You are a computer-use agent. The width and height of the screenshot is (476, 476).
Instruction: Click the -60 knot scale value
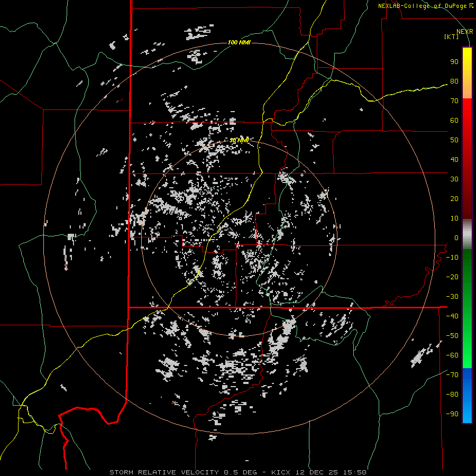pos(452,355)
